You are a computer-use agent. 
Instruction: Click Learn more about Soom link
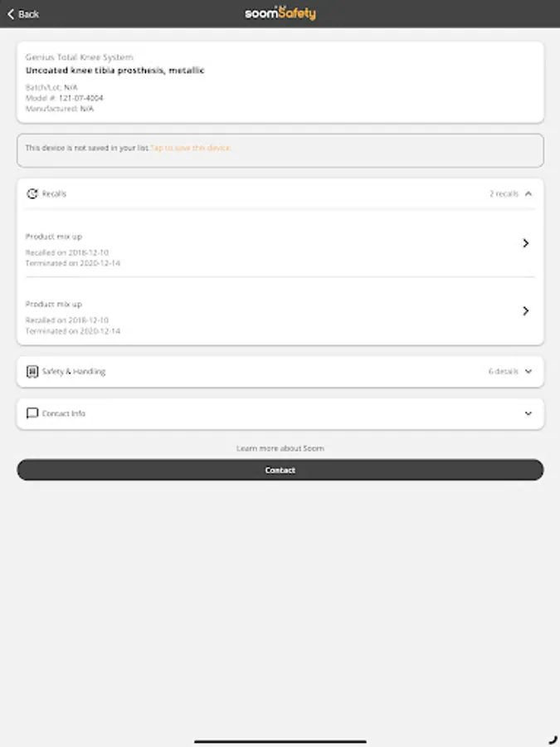coord(280,448)
